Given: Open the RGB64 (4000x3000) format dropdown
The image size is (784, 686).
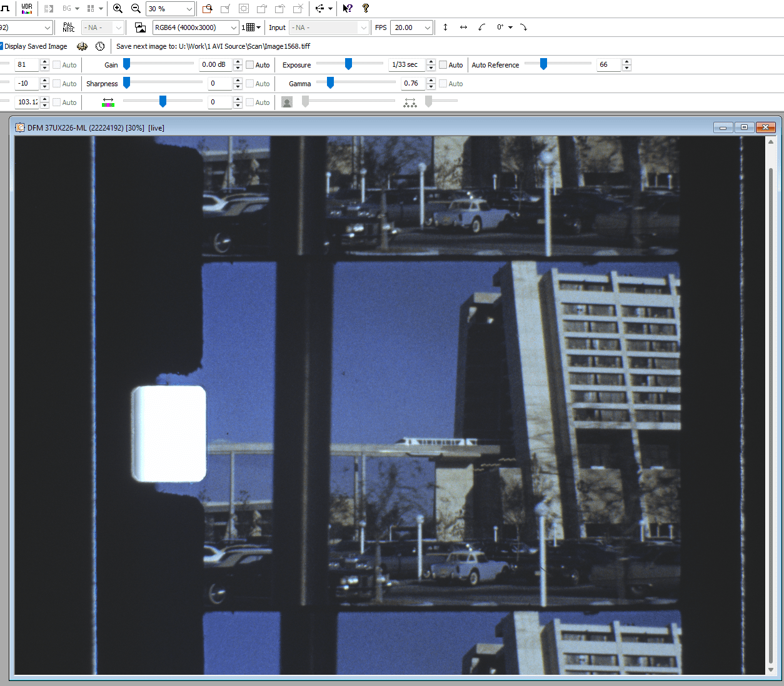Looking at the screenshot, I should pos(234,27).
